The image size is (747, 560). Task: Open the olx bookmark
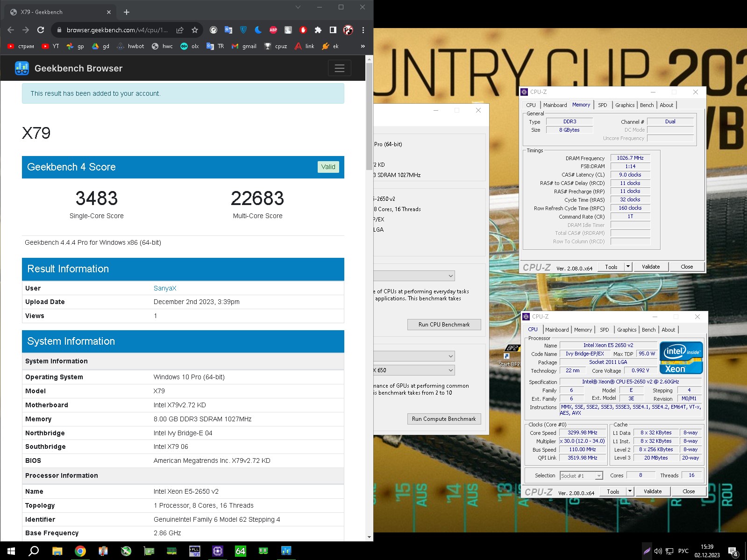coord(190,46)
